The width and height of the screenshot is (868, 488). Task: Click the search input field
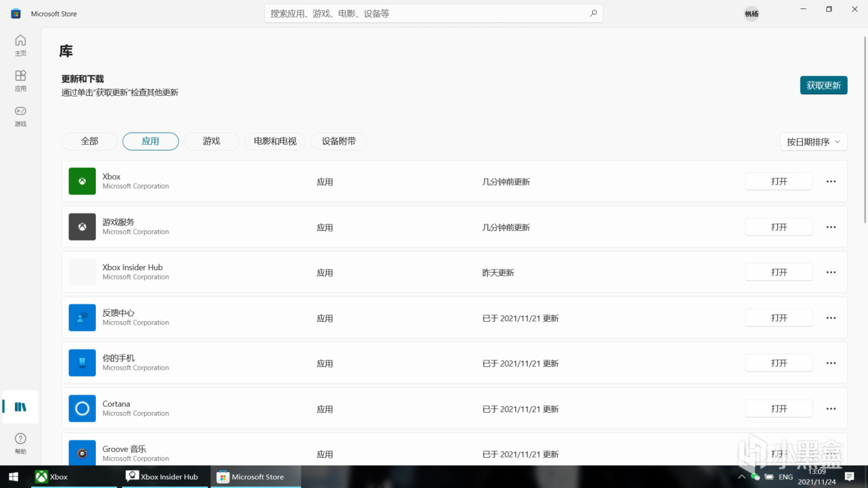coord(434,13)
